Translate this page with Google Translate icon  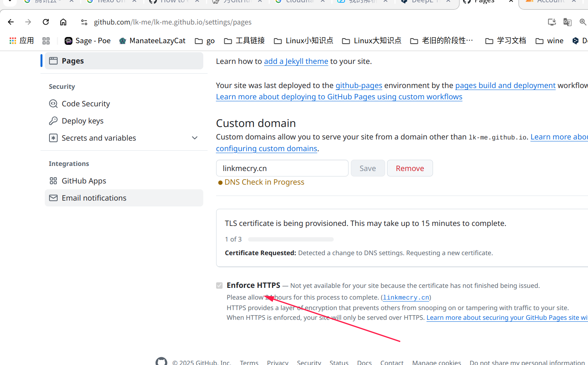coord(567,22)
